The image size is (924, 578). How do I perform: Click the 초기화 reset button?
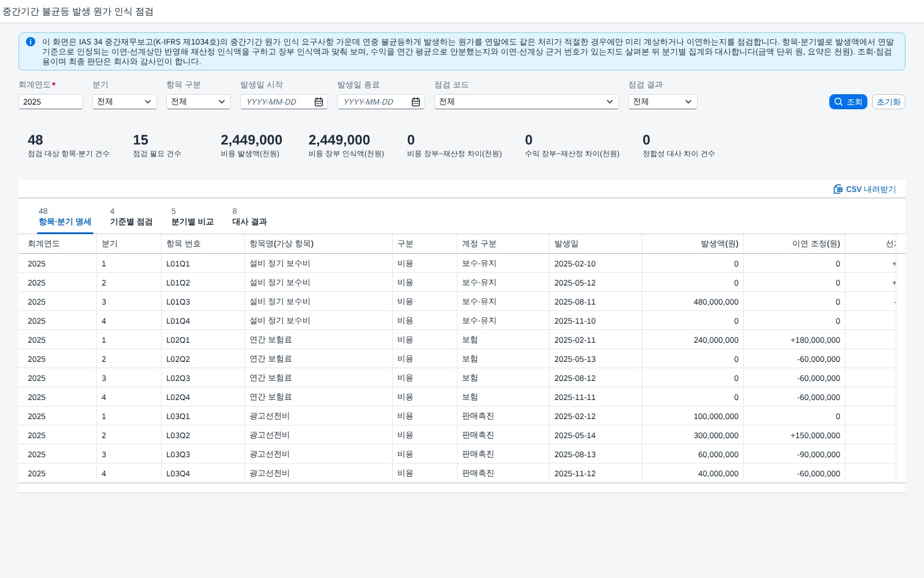point(888,102)
